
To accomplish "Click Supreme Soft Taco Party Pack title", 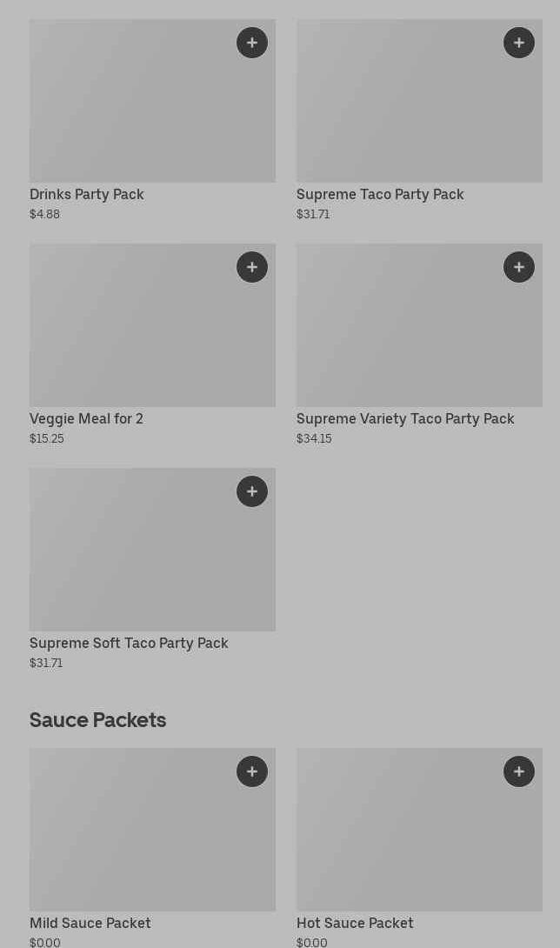I will pyautogui.click(x=129, y=643).
